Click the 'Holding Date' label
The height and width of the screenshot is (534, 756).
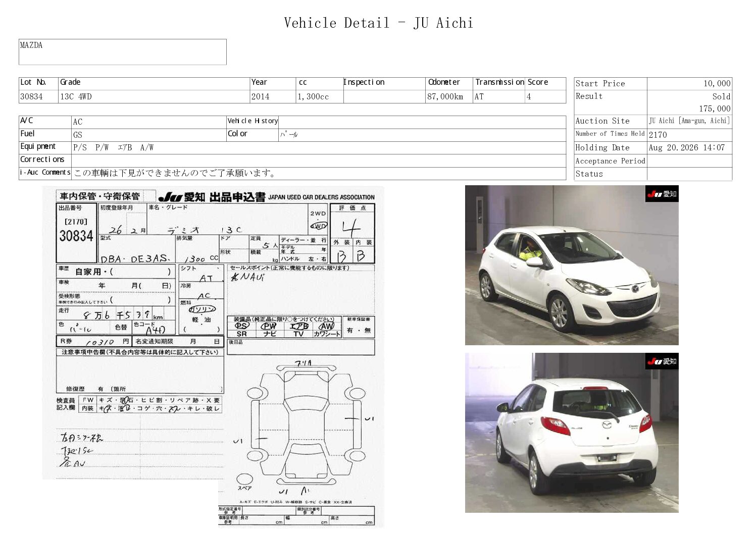click(x=602, y=148)
